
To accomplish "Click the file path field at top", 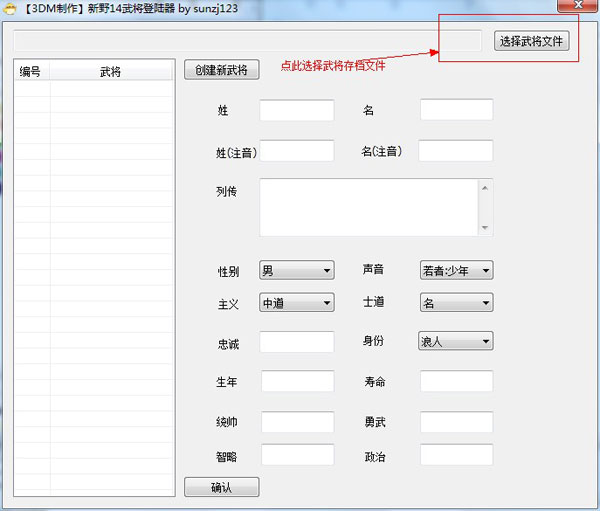I will coord(248,41).
